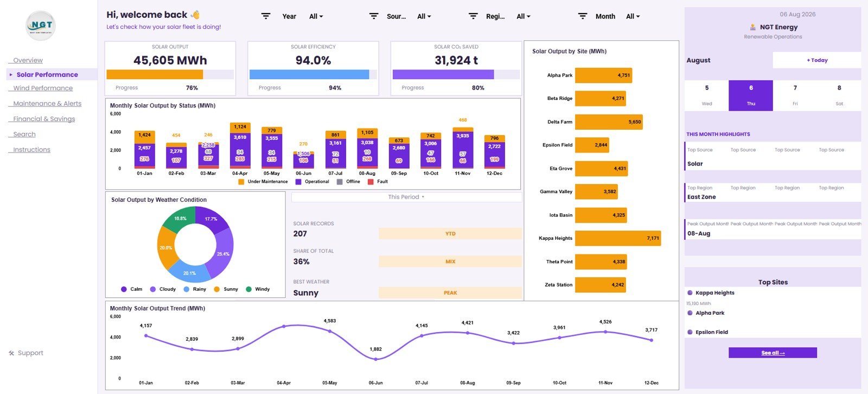
Task: Click the '45,605 MWh' solar output value
Action: point(170,60)
